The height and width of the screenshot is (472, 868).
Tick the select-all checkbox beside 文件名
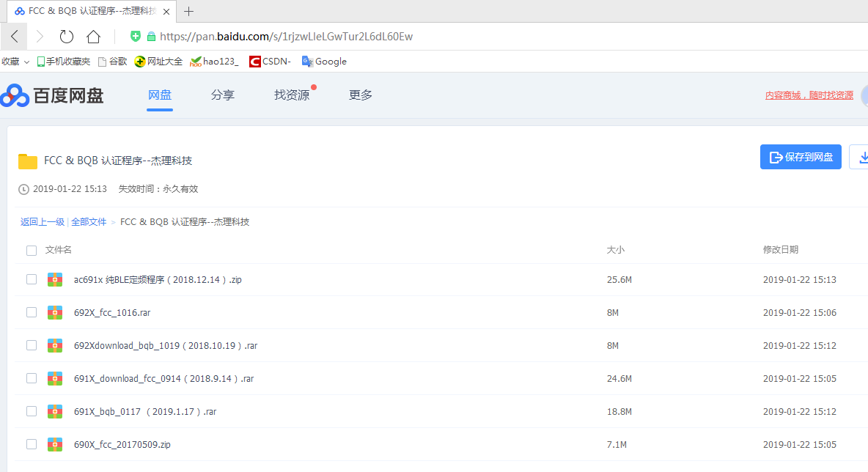pos(32,251)
